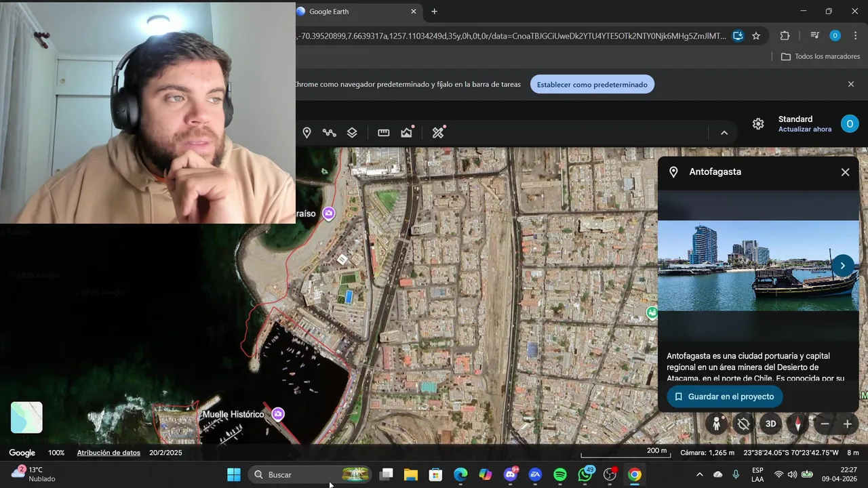Open Spotify from the taskbar
The height and width of the screenshot is (488, 868).
(x=560, y=474)
